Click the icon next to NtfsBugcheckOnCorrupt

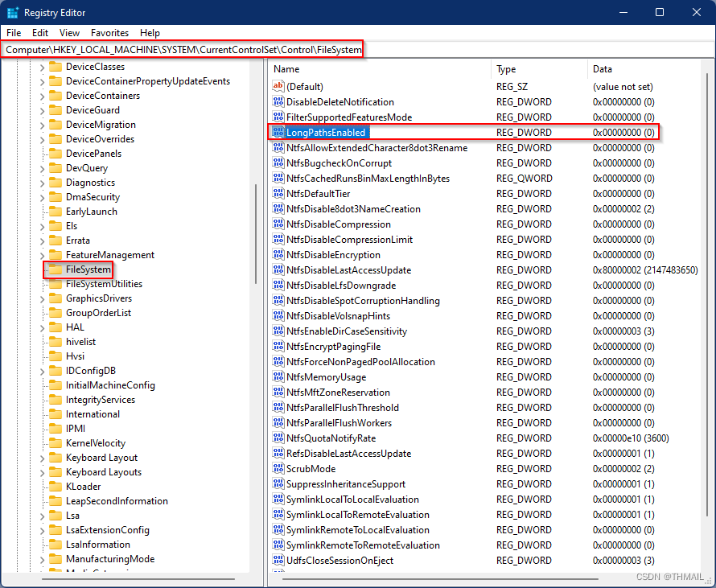(x=278, y=163)
